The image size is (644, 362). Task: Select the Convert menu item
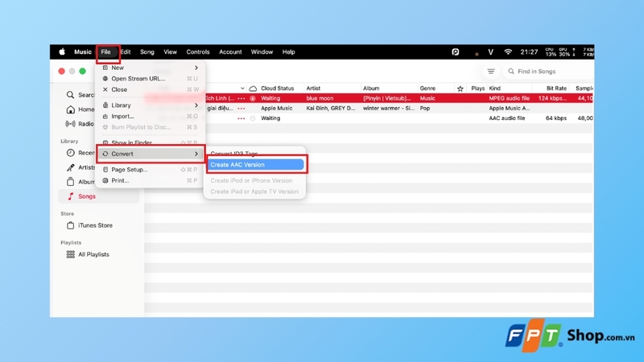point(151,154)
